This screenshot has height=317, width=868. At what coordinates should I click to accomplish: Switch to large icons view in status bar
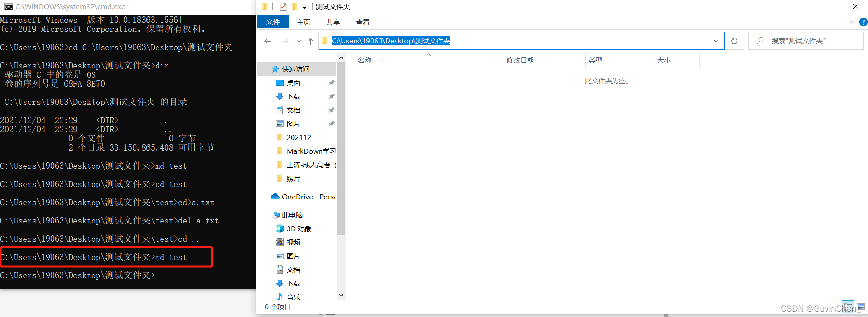pos(861,307)
